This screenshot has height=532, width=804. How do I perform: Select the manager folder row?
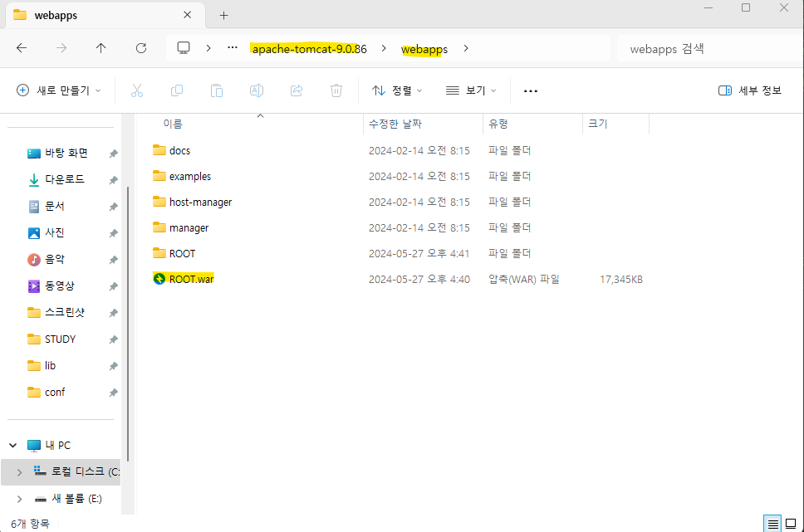[400, 227]
